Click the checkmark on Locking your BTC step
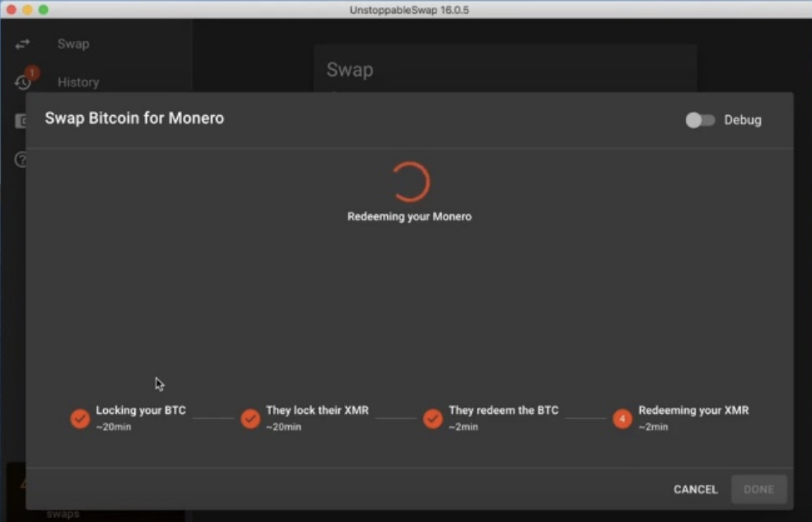This screenshot has width=812, height=522. [x=80, y=418]
